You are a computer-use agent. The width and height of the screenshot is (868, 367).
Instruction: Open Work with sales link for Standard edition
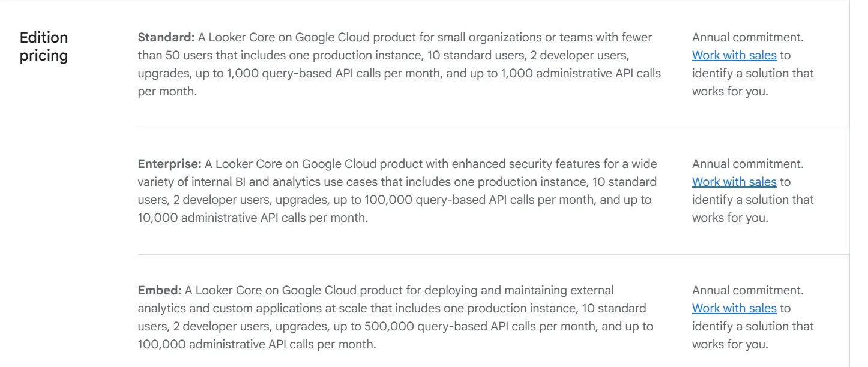tap(734, 55)
